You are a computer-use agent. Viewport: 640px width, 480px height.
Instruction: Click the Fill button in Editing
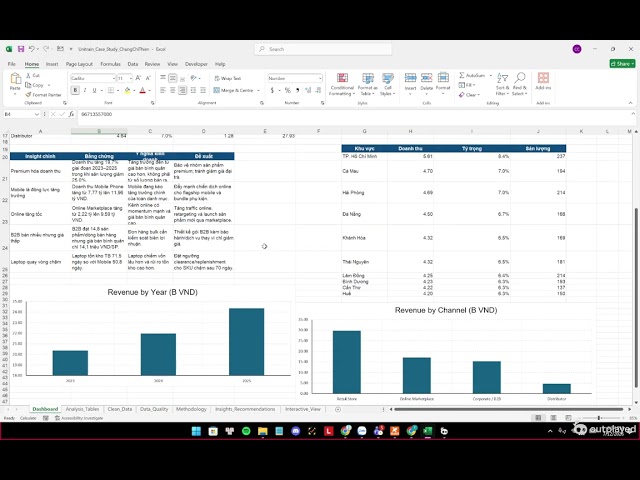coord(467,85)
